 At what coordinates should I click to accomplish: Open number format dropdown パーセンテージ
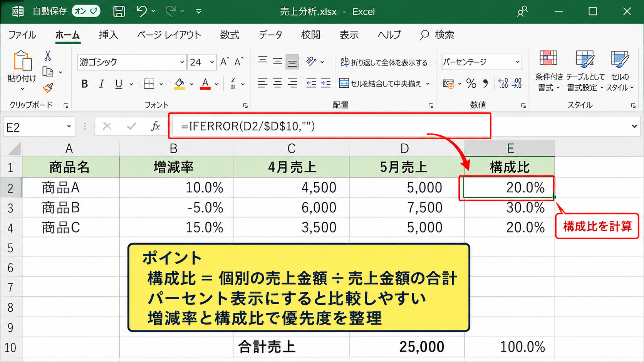517,62
